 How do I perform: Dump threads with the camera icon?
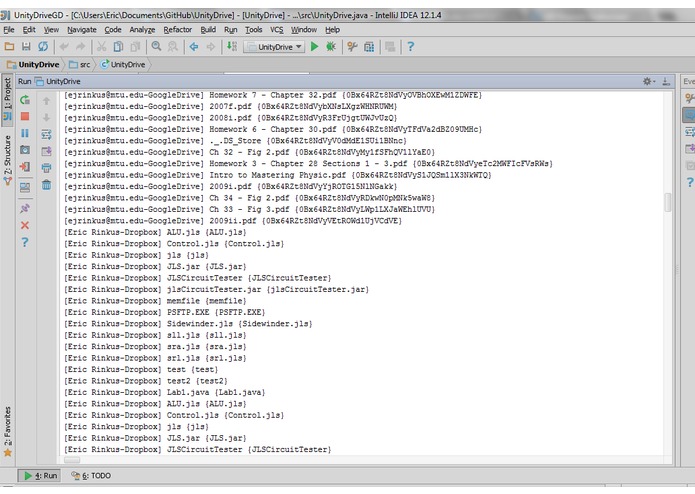pos(25,150)
